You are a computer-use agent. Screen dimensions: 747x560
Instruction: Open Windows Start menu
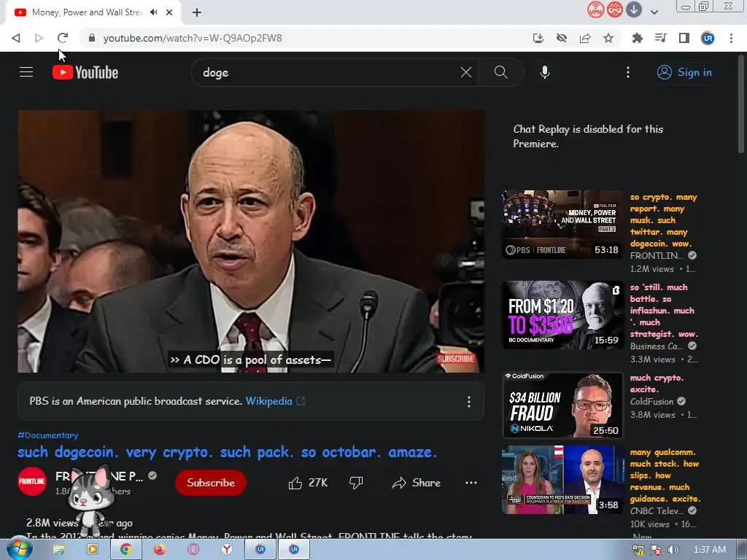pyautogui.click(x=19, y=549)
